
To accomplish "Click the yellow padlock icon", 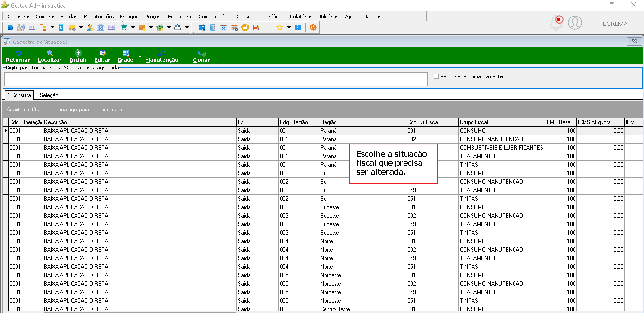I will (x=245, y=27).
